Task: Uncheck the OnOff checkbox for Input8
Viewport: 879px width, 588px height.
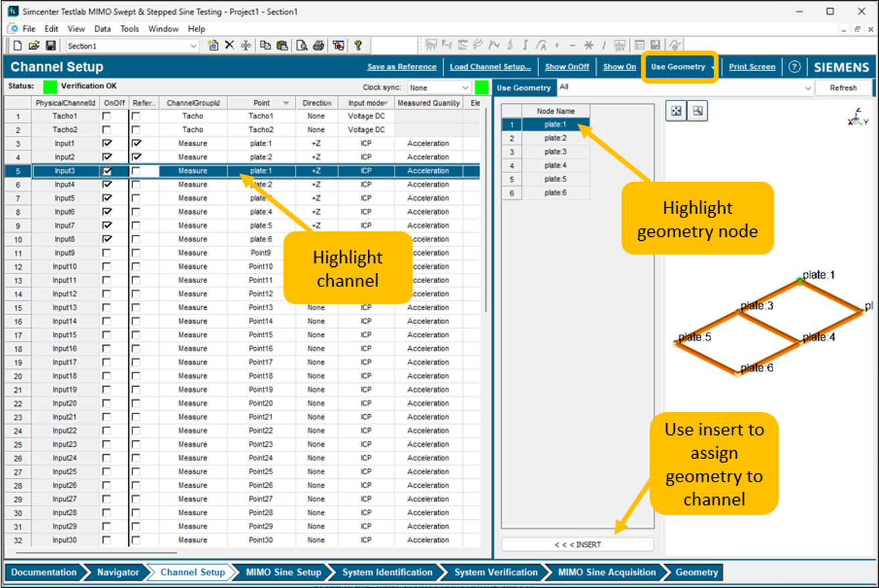Action: [x=106, y=239]
